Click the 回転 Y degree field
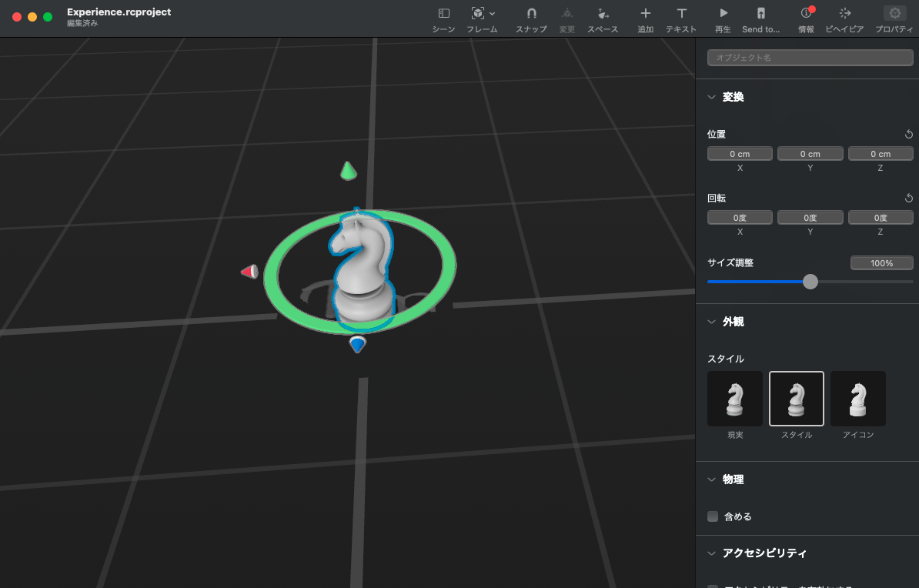The height and width of the screenshot is (588, 919). click(810, 218)
